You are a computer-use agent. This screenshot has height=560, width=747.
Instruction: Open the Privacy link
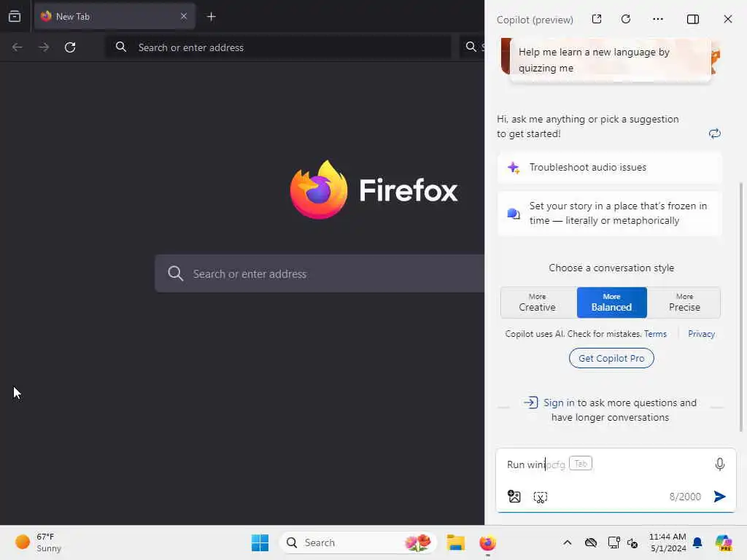(x=701, y=334)
